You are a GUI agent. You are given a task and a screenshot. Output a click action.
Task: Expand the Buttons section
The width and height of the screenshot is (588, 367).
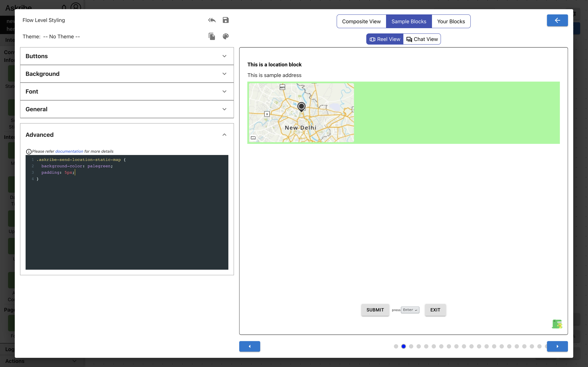coord(127,56)
